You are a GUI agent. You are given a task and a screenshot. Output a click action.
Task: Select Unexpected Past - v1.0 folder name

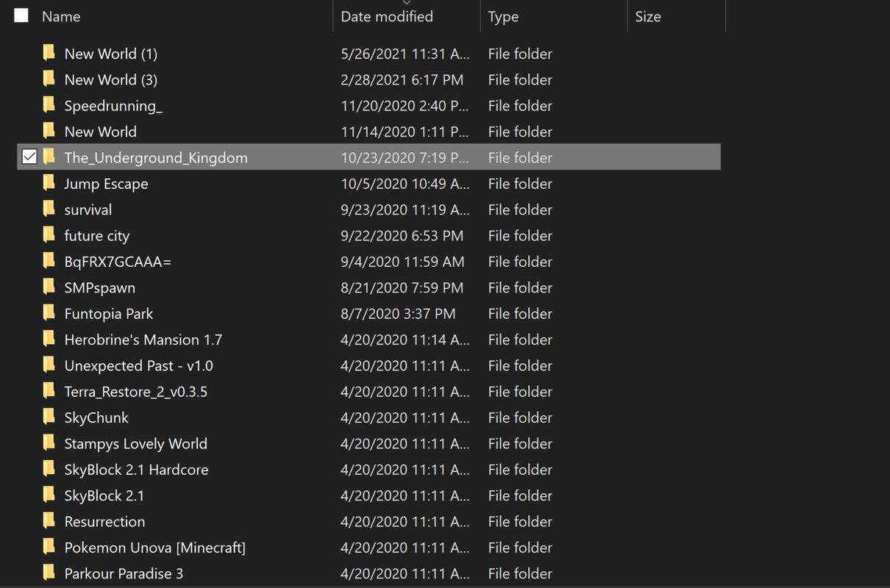pos(139,365)
